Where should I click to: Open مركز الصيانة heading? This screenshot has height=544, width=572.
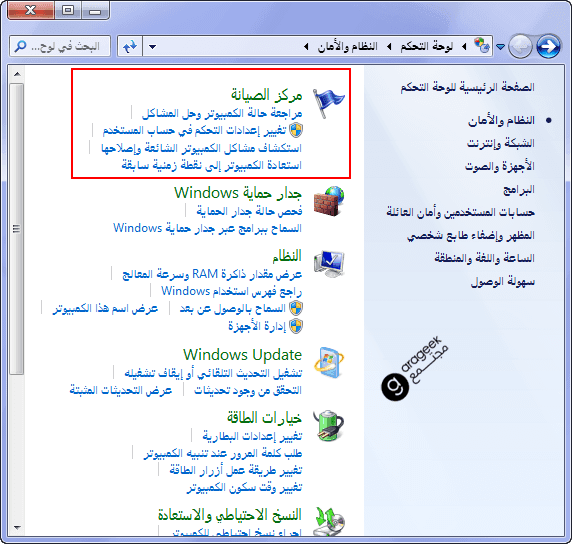[266, 95]
